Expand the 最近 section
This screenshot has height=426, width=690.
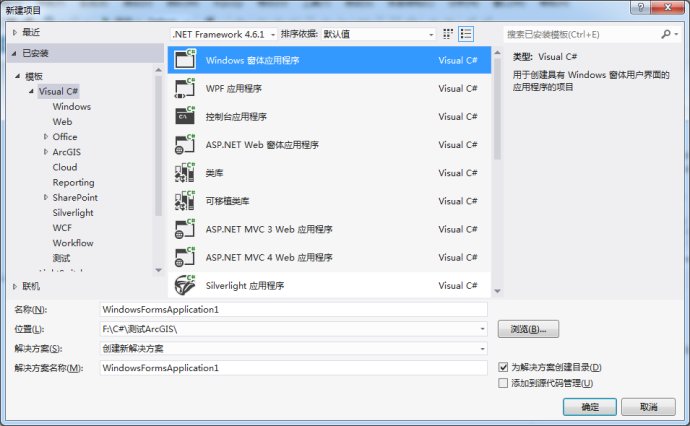pyautogui.click(x=15, y=33)
